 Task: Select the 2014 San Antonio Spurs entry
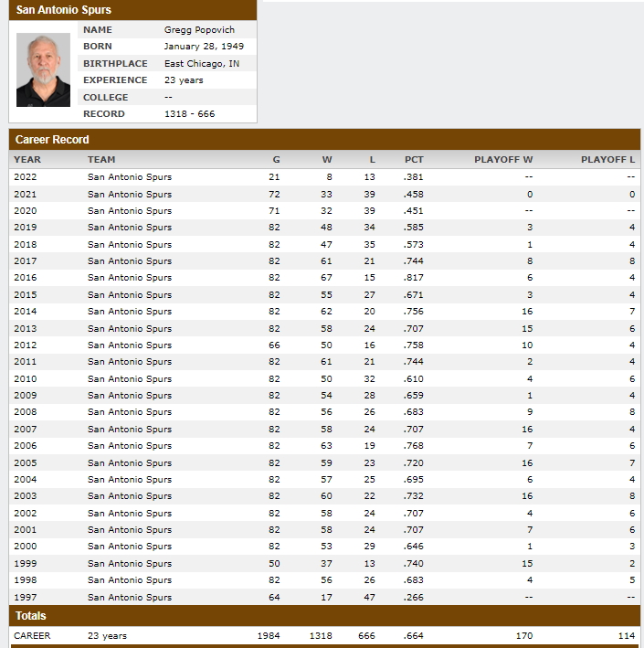(130, 312)
